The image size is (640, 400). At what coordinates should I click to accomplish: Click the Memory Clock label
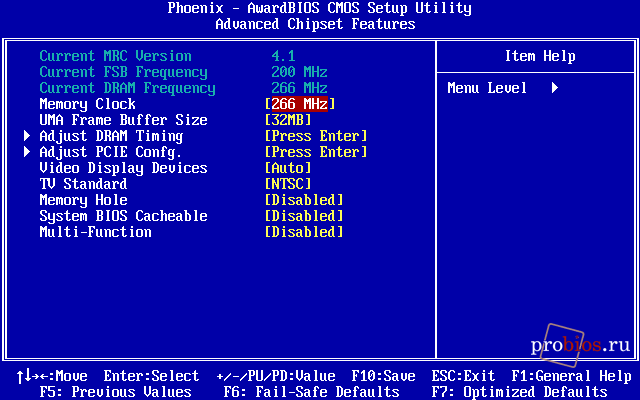coord(87,104)
